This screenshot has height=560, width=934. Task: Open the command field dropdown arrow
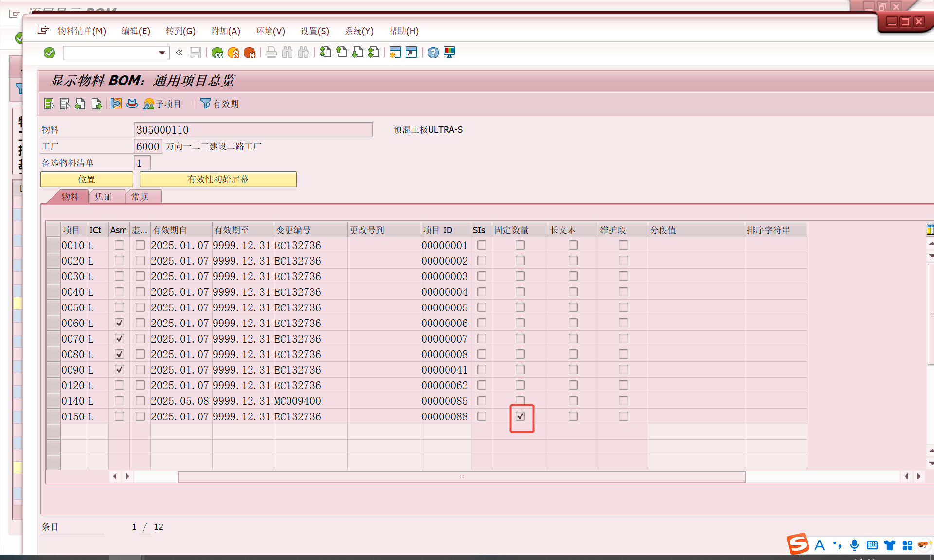tap(162, 53)
